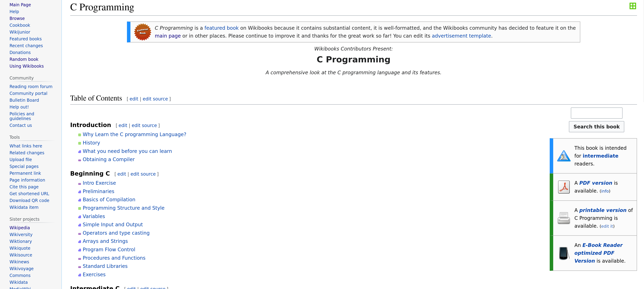This screenshot has height=289, width=644.
Task: Click stage icon beside Exercises
Action: pyautogui.click(x=79, y=275)
